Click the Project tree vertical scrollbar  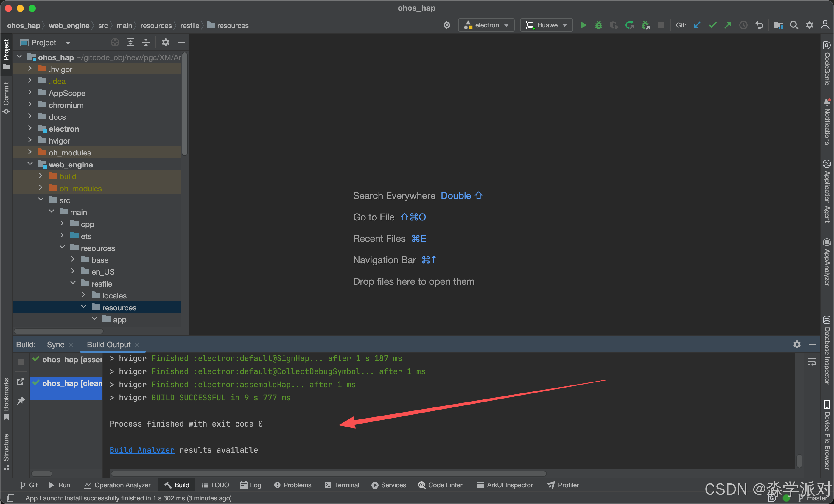coord(184,103)
